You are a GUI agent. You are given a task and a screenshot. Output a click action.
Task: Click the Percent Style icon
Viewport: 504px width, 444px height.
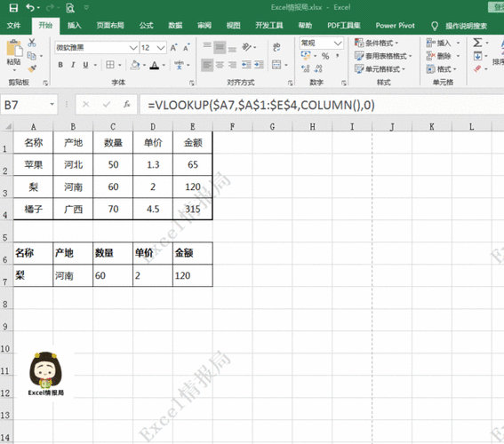(325, 56)
